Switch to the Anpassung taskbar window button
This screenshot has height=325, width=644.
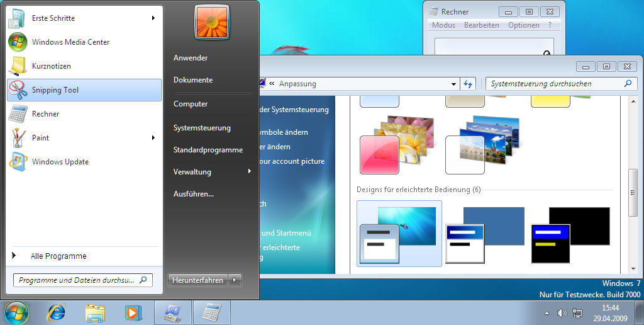point(172,312)
